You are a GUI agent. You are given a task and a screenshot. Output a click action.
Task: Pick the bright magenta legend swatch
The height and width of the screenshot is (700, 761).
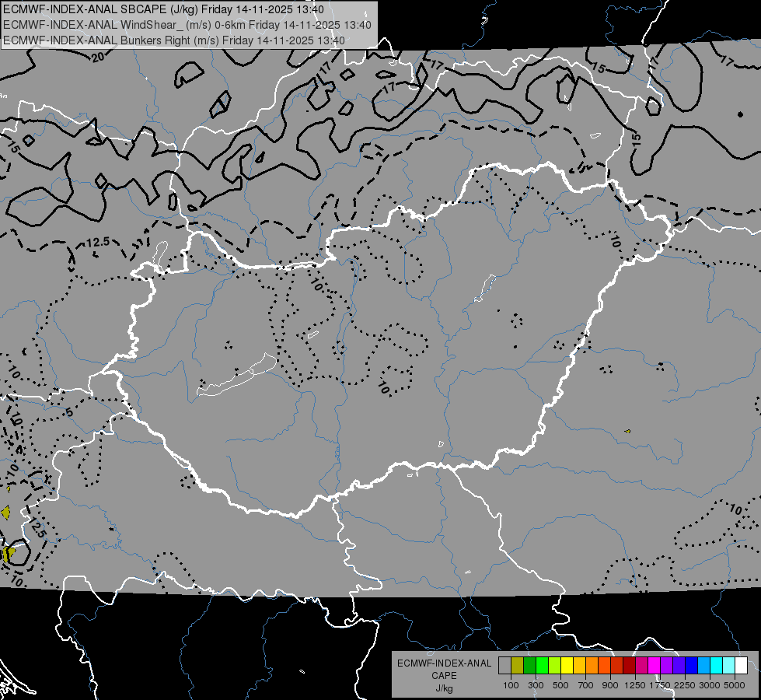655,665
